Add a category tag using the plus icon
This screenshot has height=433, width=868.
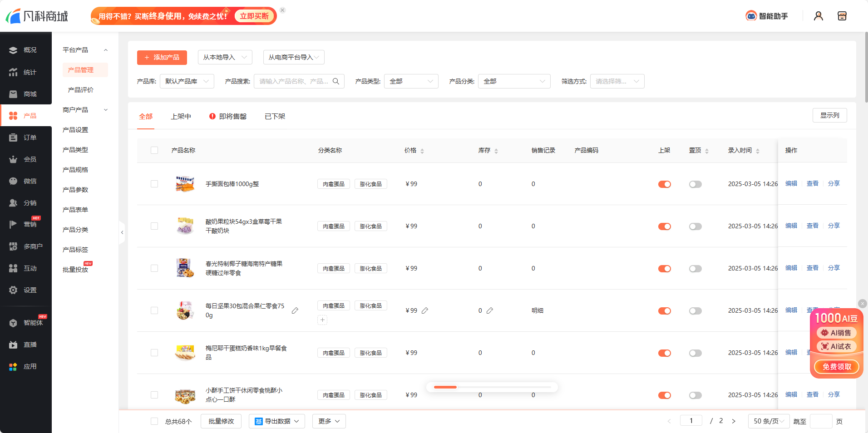[322, 320]
